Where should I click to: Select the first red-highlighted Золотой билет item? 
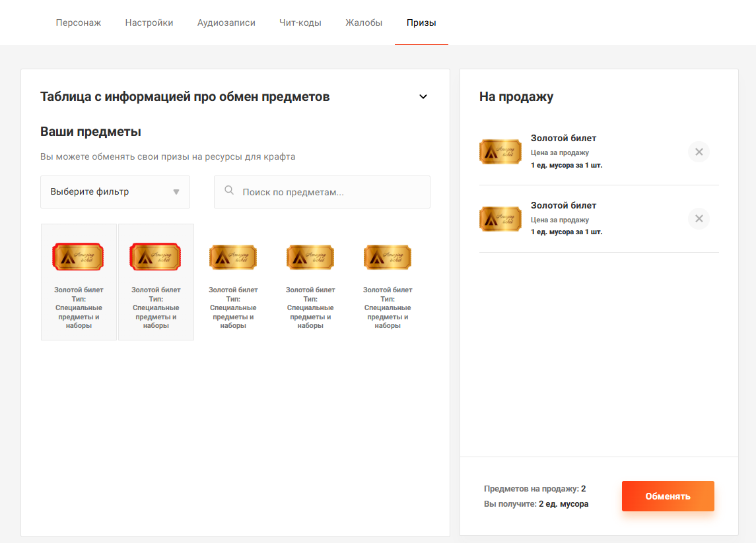pos(79,282)
